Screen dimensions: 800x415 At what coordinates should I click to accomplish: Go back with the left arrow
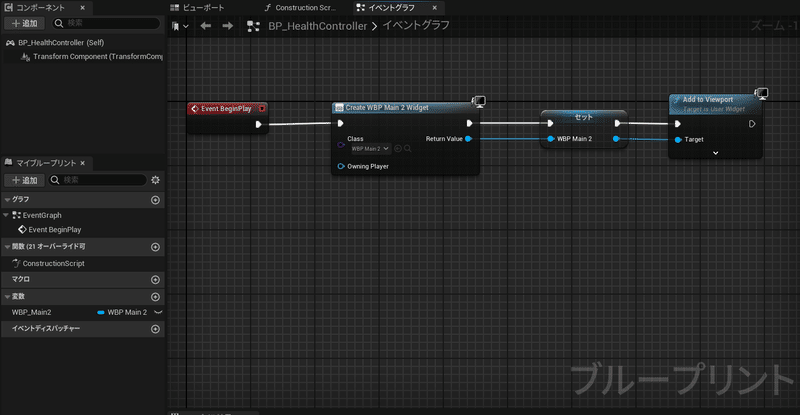click(x=206, y=26)
